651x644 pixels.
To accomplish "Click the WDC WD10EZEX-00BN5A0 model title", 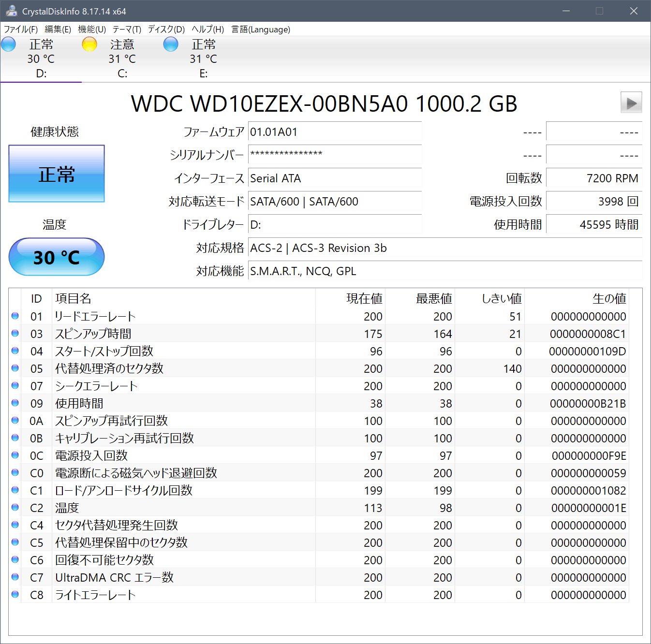I will click(324, 103).
